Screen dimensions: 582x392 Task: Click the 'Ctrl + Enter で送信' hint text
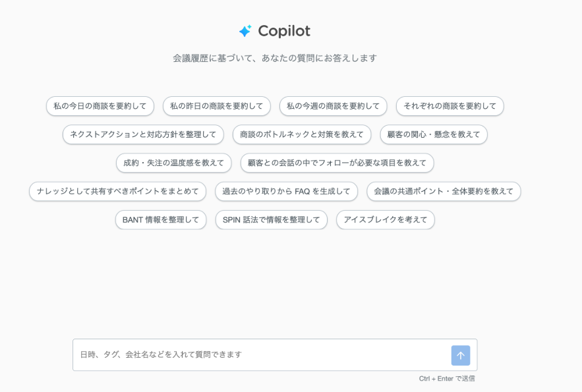[x=447, y=378]
